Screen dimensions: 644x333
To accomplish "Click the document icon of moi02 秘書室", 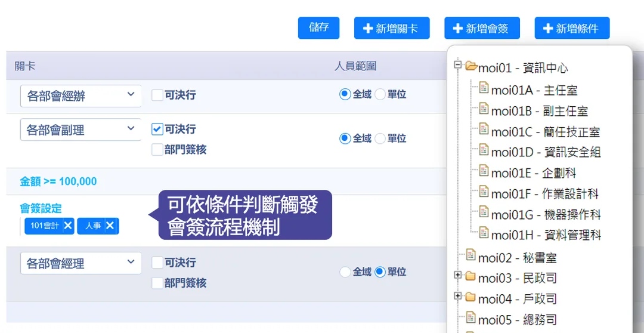I will coord(471,255).
